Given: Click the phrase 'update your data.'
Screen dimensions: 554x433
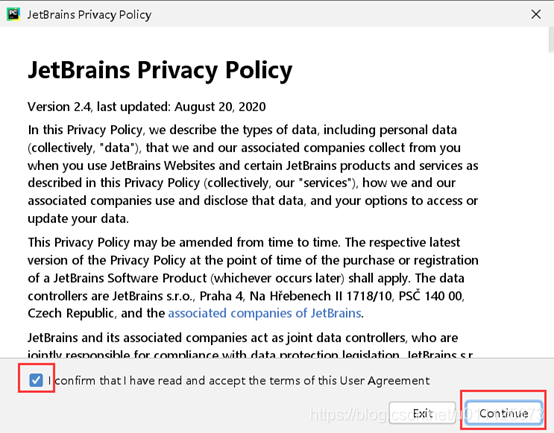Looking at the screenshot, I should [78, 219].
